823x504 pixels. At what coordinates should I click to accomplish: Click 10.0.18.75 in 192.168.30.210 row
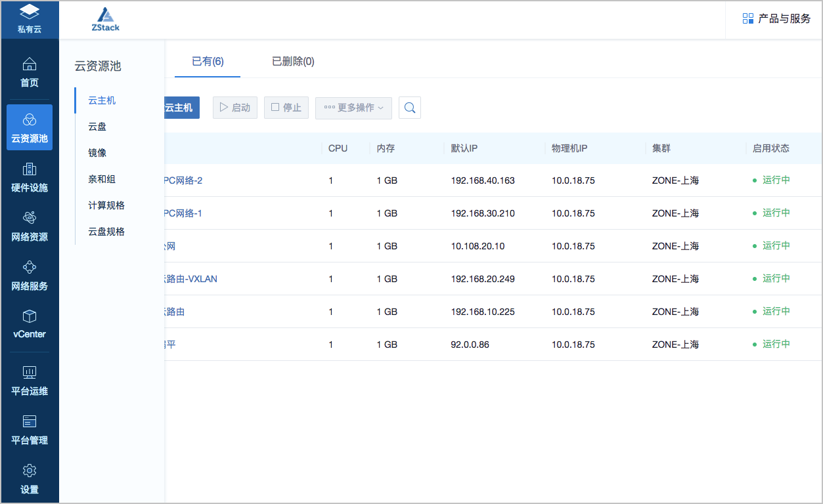[573, 213]
